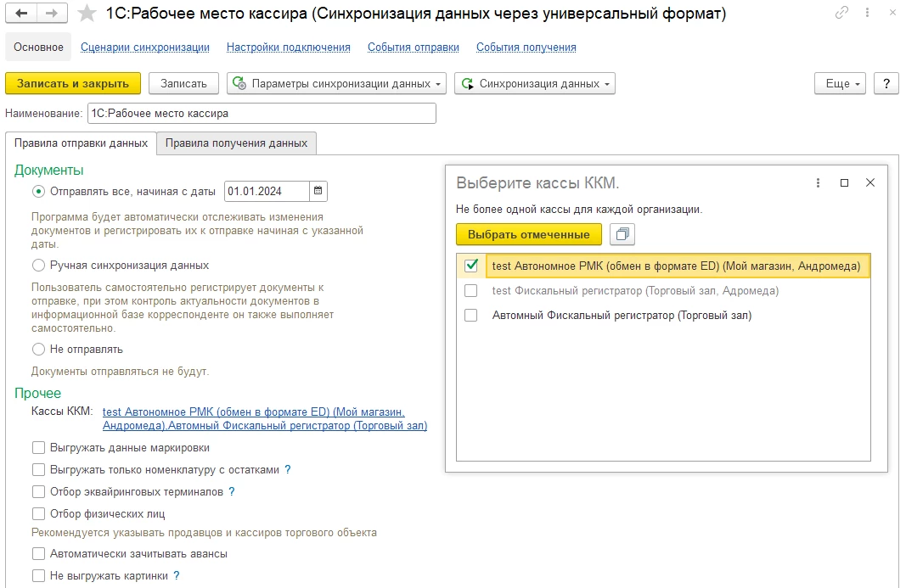Click the back navigation arrow
This screenshot has width=906, height=588.
coord(21,14)
